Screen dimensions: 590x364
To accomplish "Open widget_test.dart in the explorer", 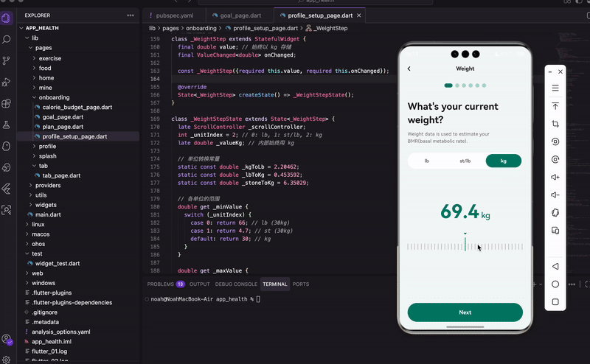I will 58,264.
